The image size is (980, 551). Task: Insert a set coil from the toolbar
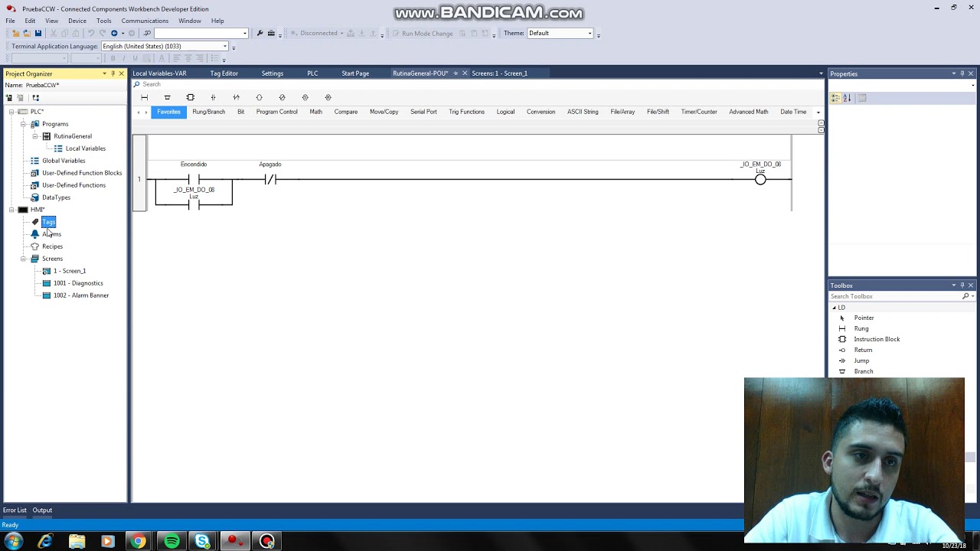tap(305, 97)
